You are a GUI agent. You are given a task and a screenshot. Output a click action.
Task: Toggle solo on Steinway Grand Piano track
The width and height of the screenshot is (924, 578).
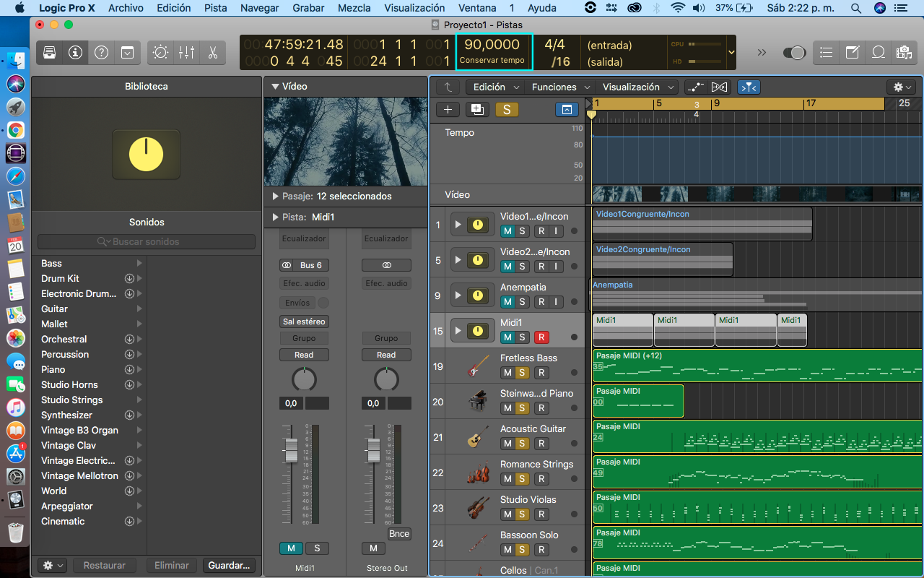point(523,408)
